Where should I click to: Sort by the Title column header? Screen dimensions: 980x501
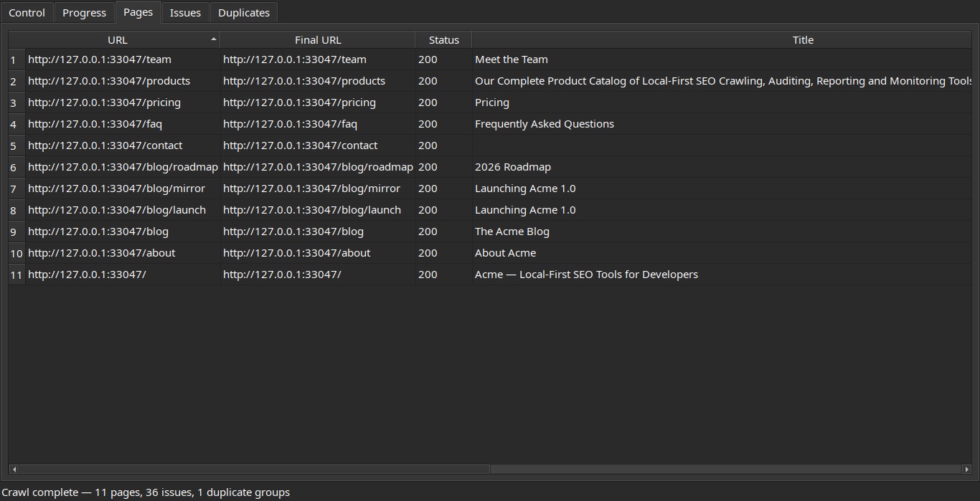click(722, 40)
